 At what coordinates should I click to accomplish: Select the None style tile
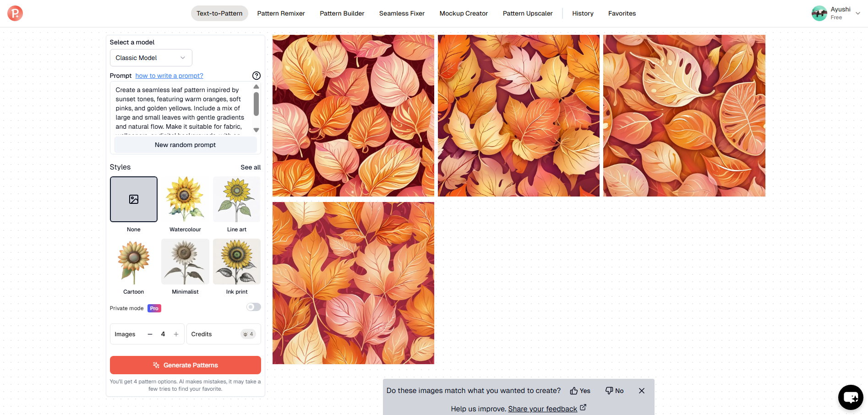coord(134,199)
